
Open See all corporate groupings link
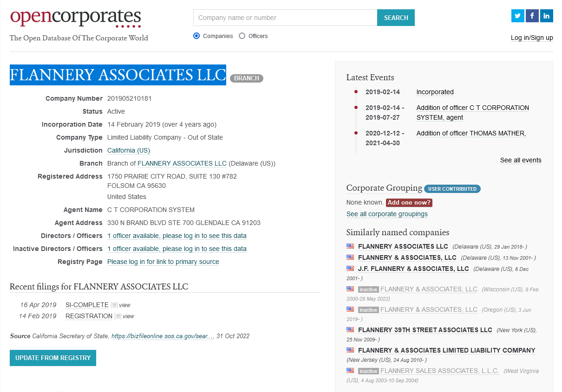pyautogui.click(x=387, y=214)
